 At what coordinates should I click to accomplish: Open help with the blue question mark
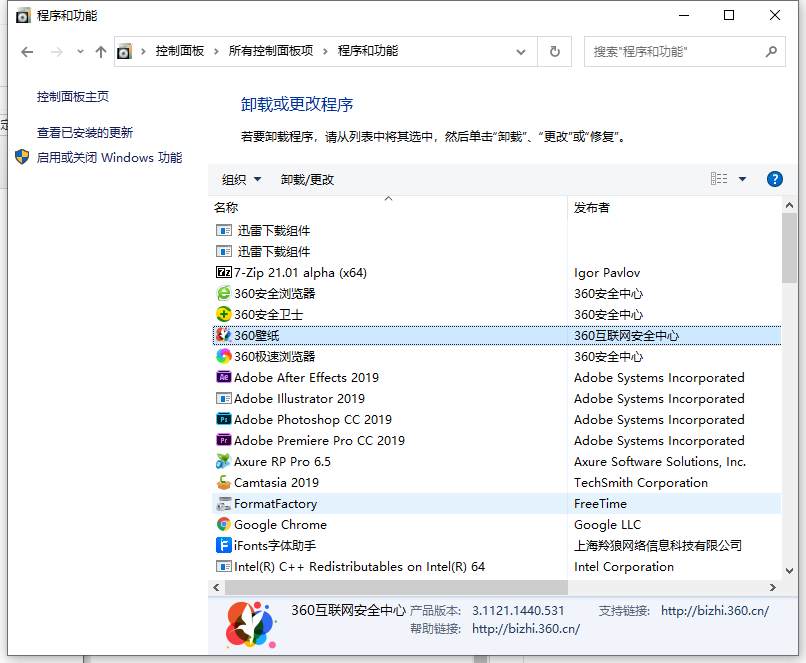(774, 179)
